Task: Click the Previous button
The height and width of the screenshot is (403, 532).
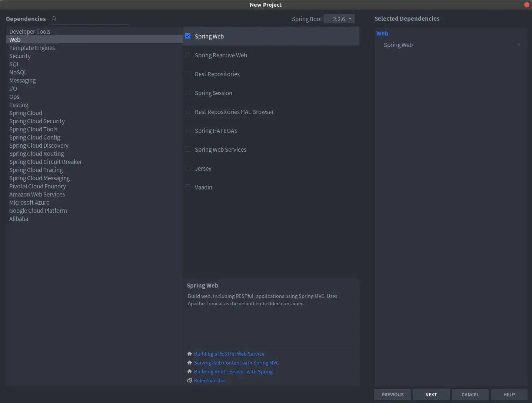Action: pos(392,394)
